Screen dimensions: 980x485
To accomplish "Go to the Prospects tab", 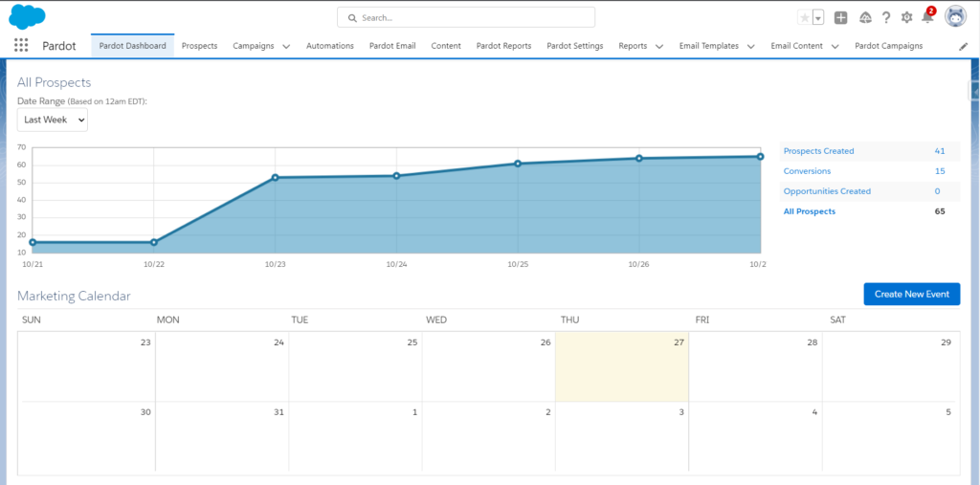I will [x=199, y=46].
